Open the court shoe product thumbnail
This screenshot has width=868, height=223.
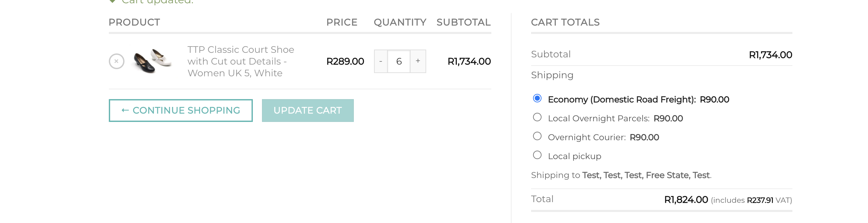(152, 61)
